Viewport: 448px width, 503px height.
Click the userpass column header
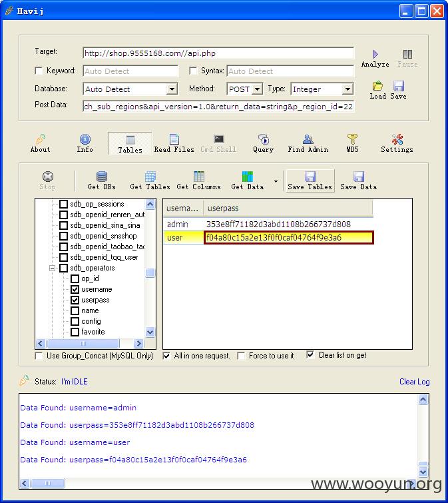tap(288, 209)
